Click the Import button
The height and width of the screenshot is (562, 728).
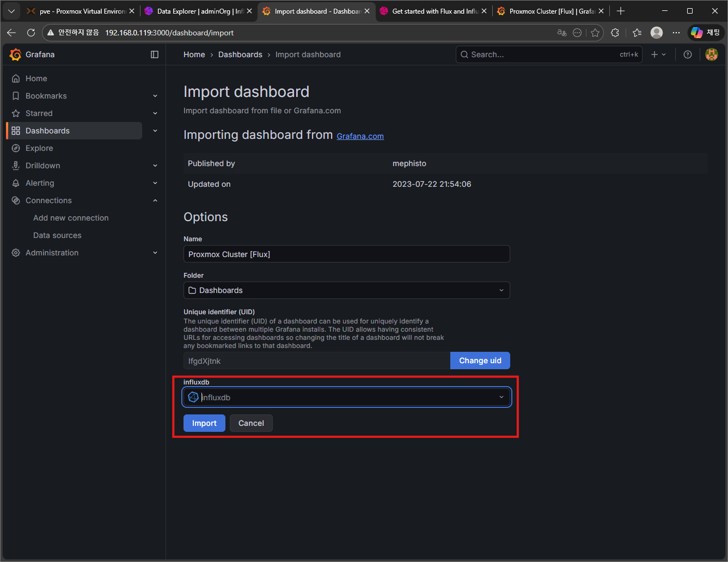pos(204,423)
